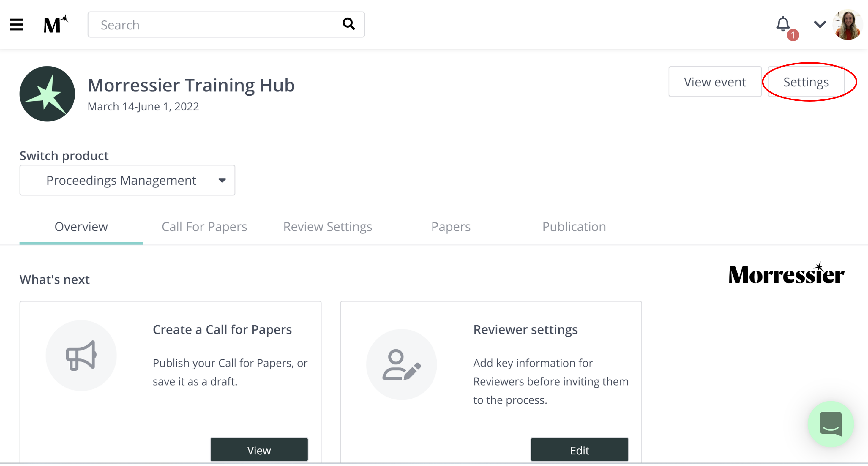
Task: Open the Switch product dropdown
Action: (x=127, y=180)
